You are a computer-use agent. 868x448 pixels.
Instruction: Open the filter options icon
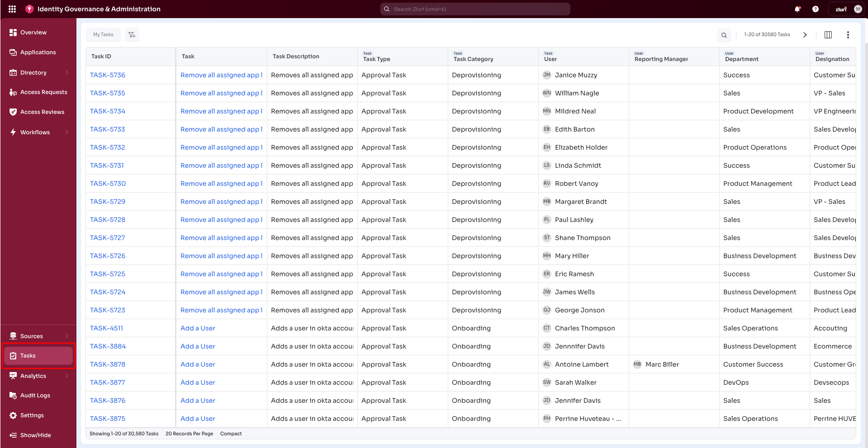click(x=132, y=34)
